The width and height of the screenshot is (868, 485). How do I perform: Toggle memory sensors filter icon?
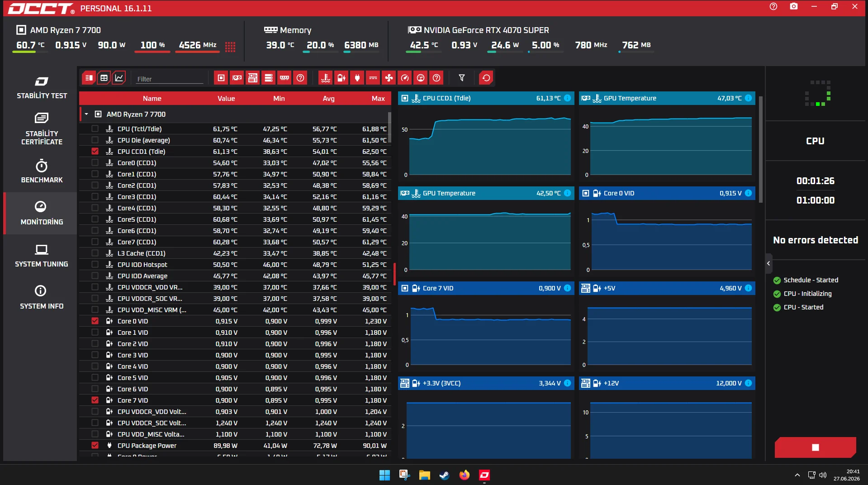pyautogui.click(x=285, y=78)
